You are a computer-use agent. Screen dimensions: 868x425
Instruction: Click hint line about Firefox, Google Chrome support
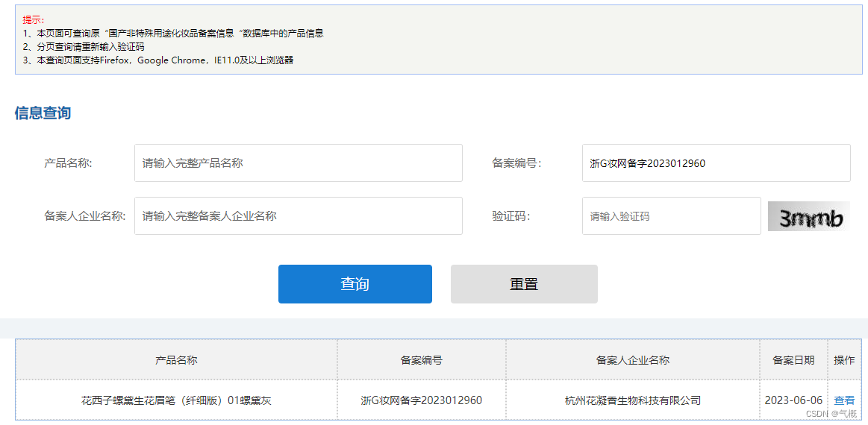[x=157, y=60]
